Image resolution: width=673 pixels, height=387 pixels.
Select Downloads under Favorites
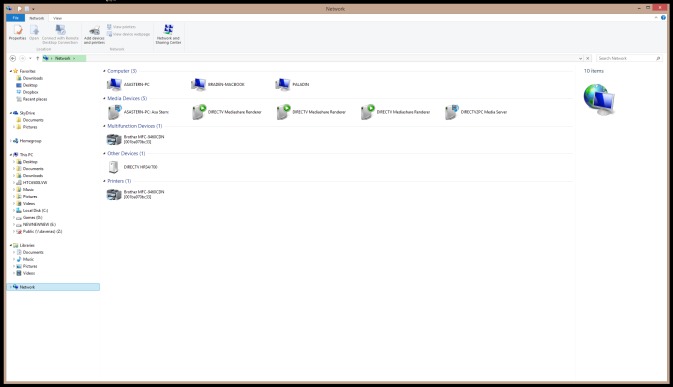pyautogui.click(x=30, y=78)
